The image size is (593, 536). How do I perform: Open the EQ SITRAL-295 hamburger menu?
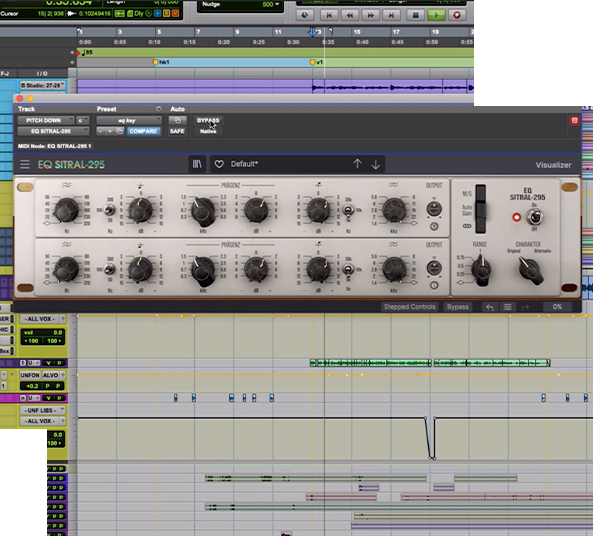[25, 164]
